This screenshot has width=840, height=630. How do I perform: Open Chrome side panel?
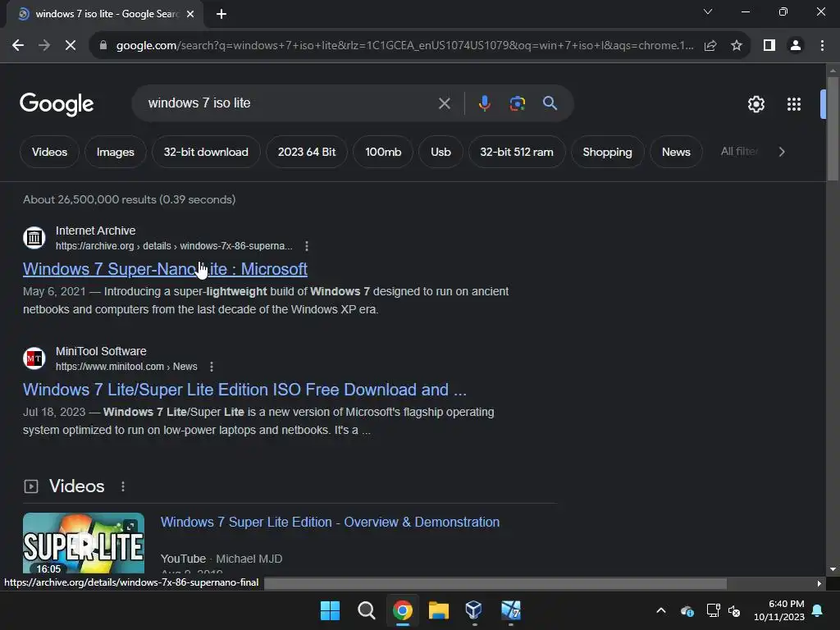[769, 46]
